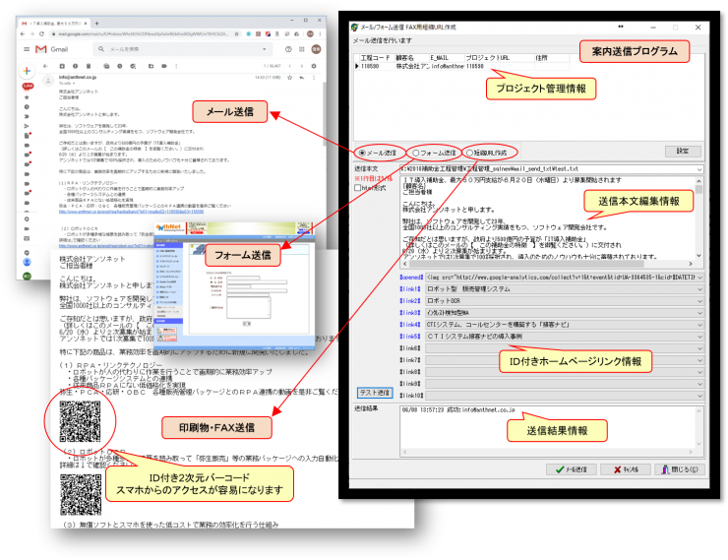Click the first QR code in the printed document
Viewport: 728px width, 560px height.
point(80,421)
